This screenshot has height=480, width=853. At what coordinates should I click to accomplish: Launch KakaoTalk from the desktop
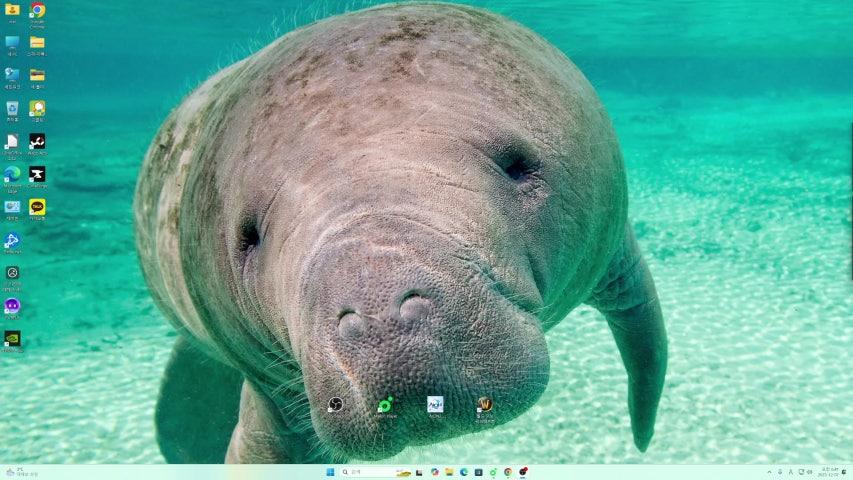click(x=37, y=206)
